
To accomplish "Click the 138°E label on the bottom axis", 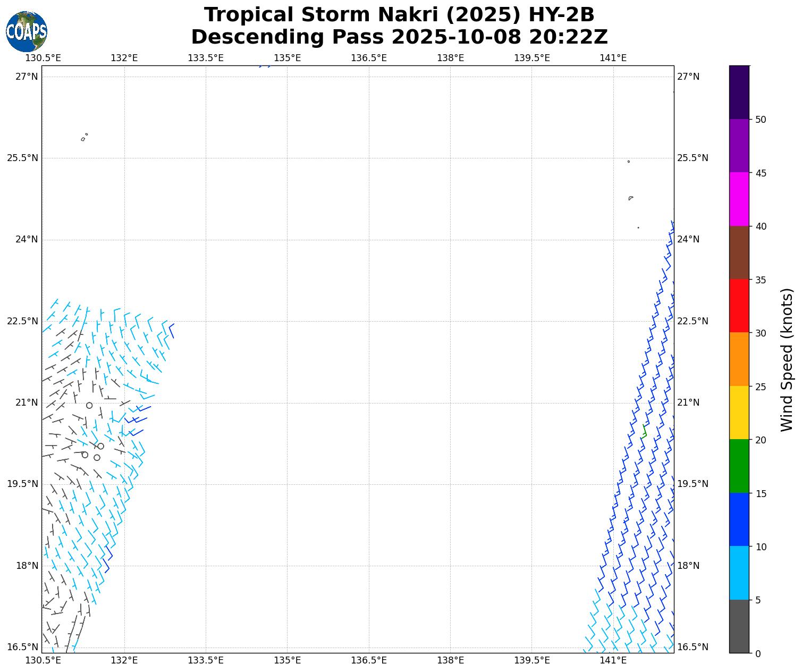I will 450,660.
